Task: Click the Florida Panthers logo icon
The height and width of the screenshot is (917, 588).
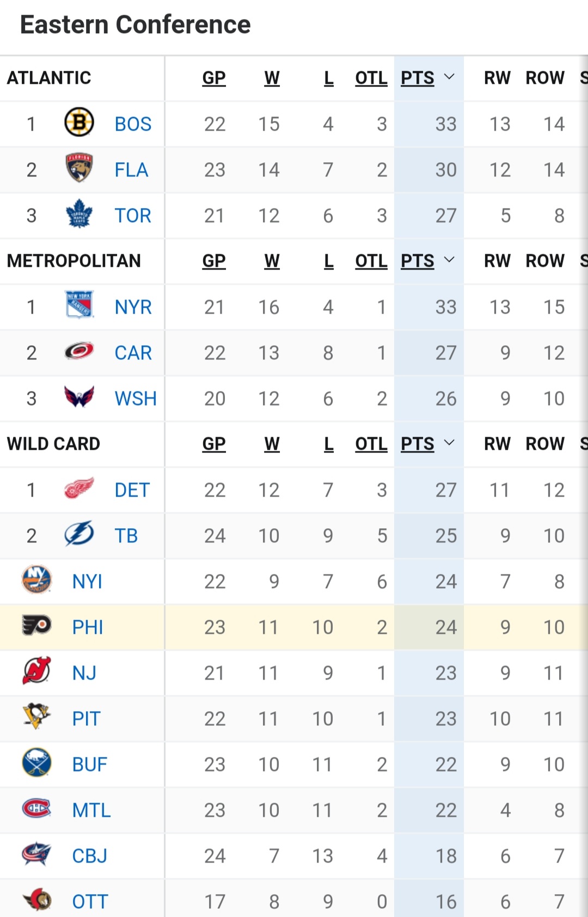Action: click(79, 168)
